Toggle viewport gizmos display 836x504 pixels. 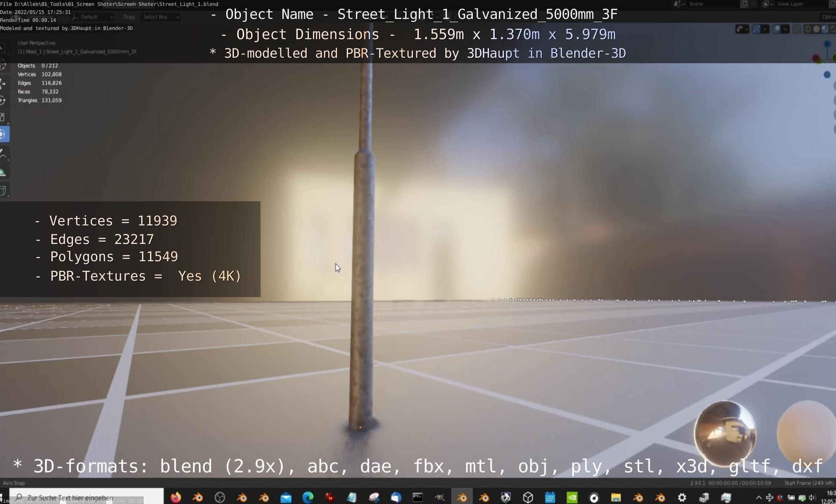tap(756, 29)
